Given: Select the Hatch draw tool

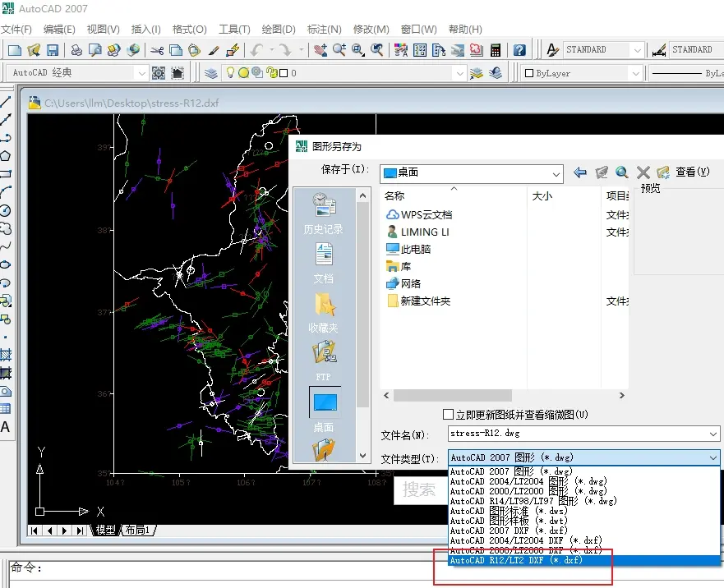Looking at the screenshot, I should 6,355.
